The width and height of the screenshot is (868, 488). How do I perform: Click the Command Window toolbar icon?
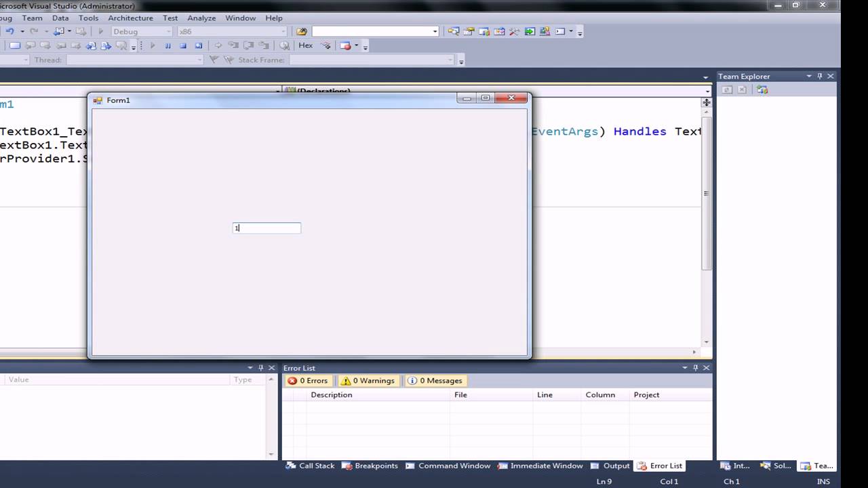tap(560, 31)
